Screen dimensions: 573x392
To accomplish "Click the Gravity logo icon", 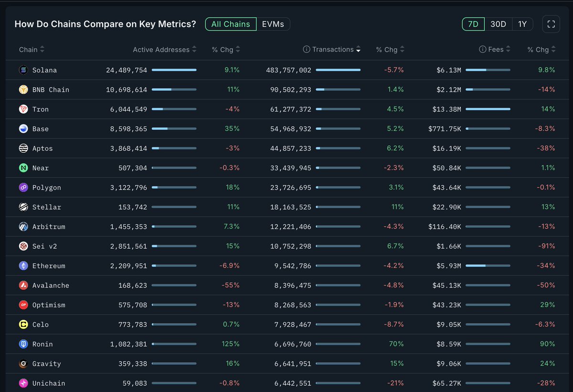I will click(x=23, y=363).
